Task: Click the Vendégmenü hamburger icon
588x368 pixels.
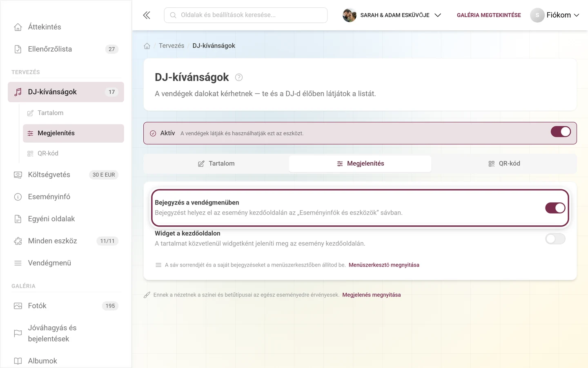Action: pyautogui.click(x=18, y=263)
